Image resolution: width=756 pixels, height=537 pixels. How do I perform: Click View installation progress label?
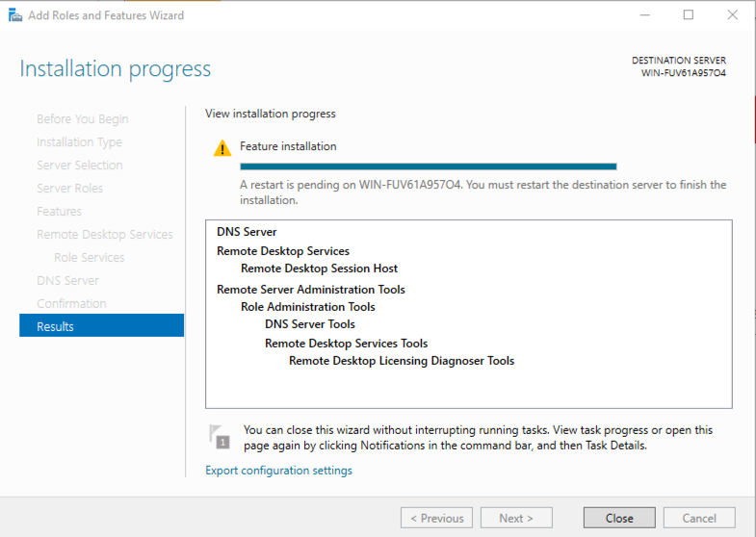(x=271, y=114)
